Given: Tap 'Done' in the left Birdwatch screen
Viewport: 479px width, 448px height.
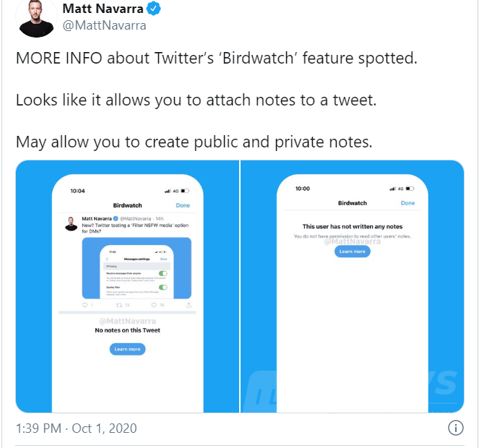Looking at the screenshot, I should point(183,205).
